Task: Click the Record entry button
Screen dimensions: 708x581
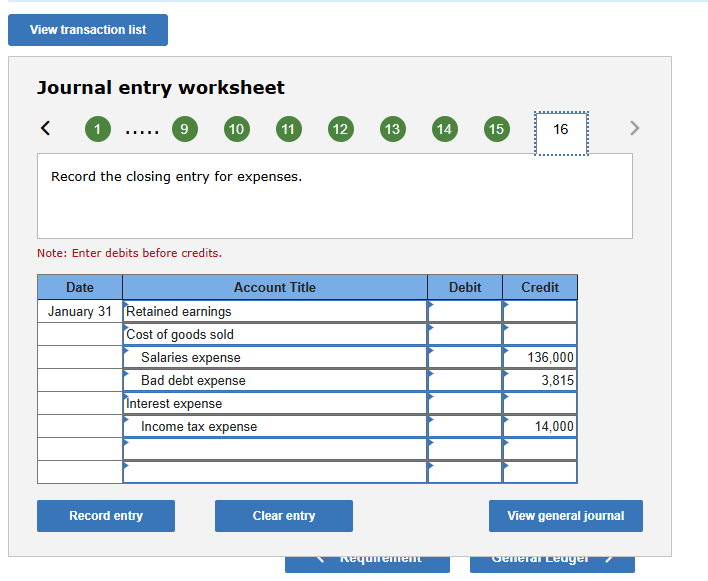Action: click(x=106, y=516)
